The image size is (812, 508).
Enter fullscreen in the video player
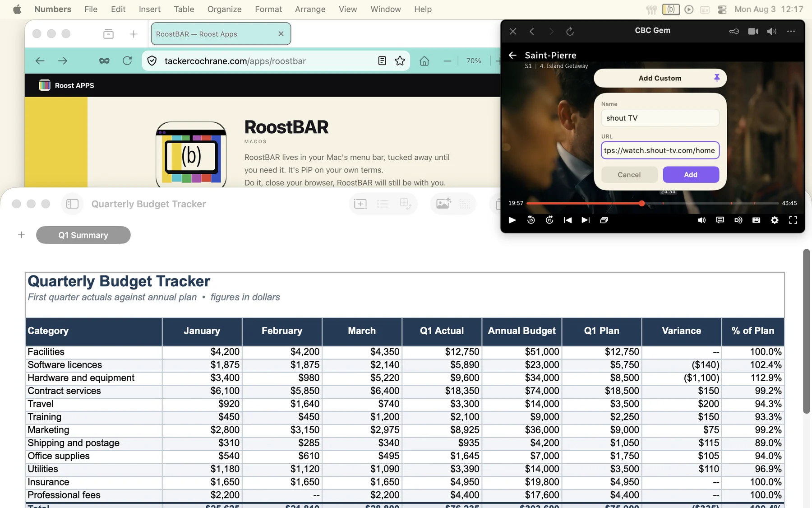[x=793, y=220]
